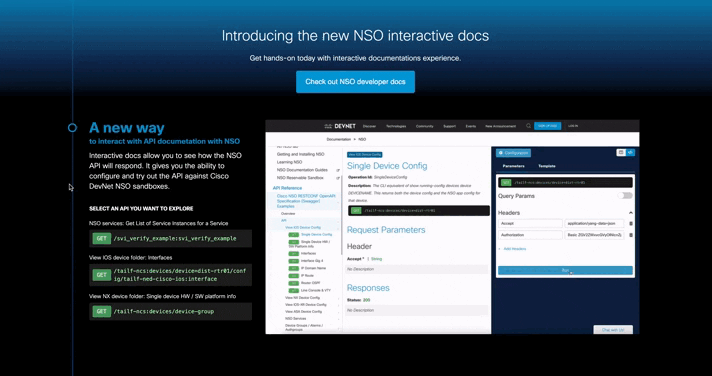Open the Events menu in DevNet header
Image resolution: width=712 pixels, height=376 pixels.
(x=470, y=126)
